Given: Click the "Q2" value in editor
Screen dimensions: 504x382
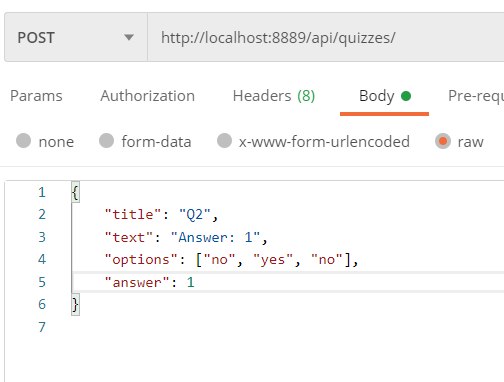Looking at the screenshot, I should [x=195, y=214].
